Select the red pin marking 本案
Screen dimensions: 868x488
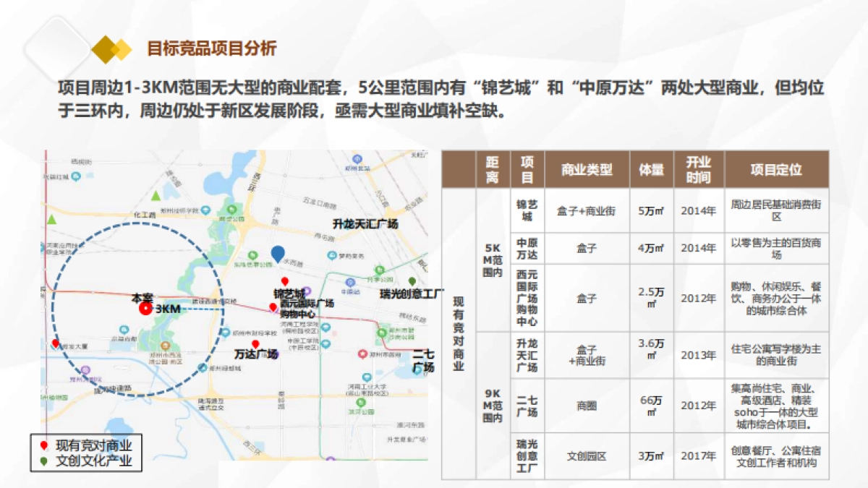coord(145,309)
